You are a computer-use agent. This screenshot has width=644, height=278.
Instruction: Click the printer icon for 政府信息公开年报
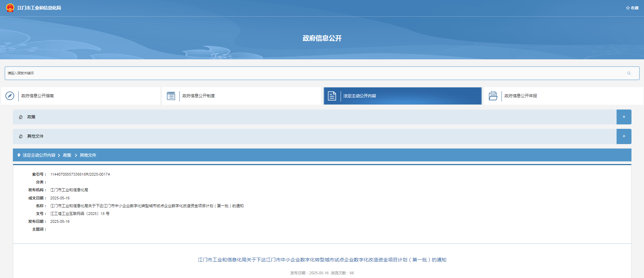[x=493, y=96]
